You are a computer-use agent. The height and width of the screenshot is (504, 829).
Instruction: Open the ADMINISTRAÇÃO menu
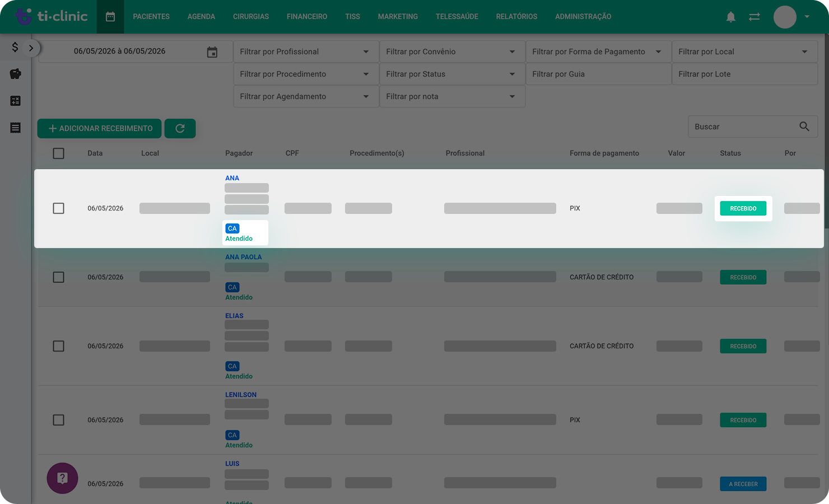coord(583,17)
